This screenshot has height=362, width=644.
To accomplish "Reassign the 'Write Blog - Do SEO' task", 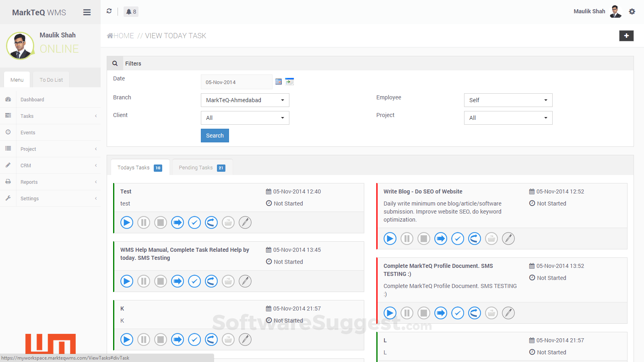I will point(475,239).
